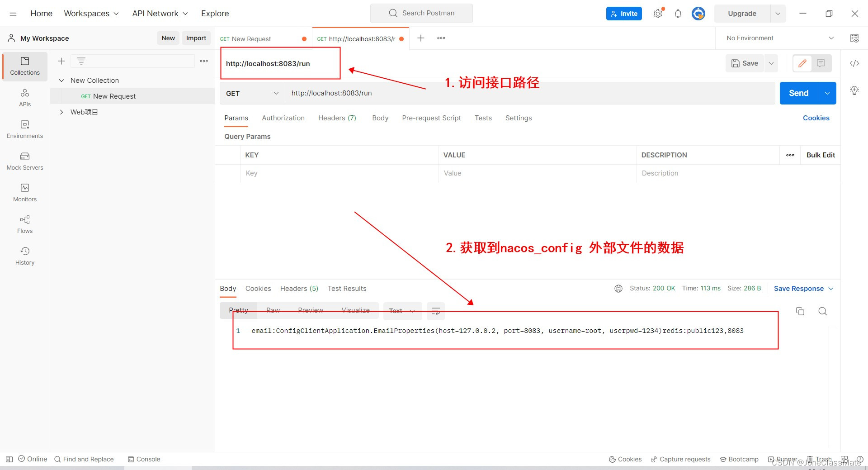
Task: Click the Save button
Action: (745, 63)
